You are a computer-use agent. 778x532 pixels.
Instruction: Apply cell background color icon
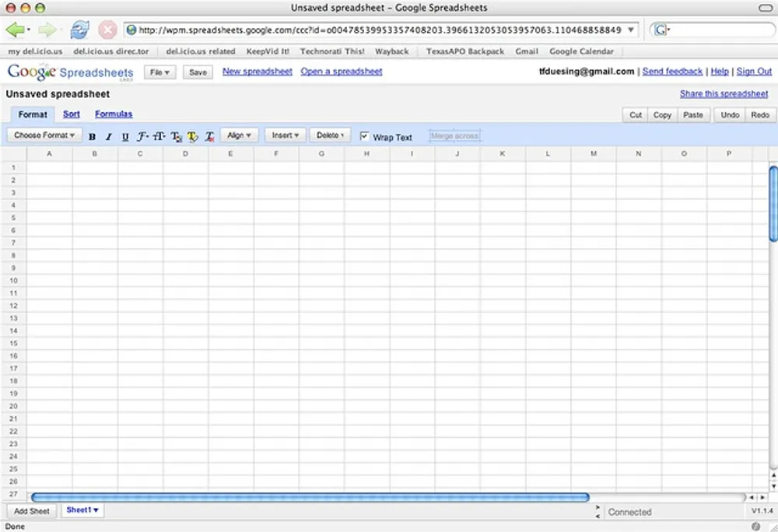click(192, 136)
